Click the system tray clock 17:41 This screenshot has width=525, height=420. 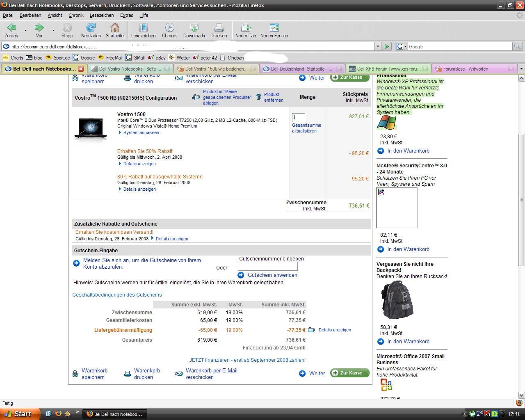(514, 414)
